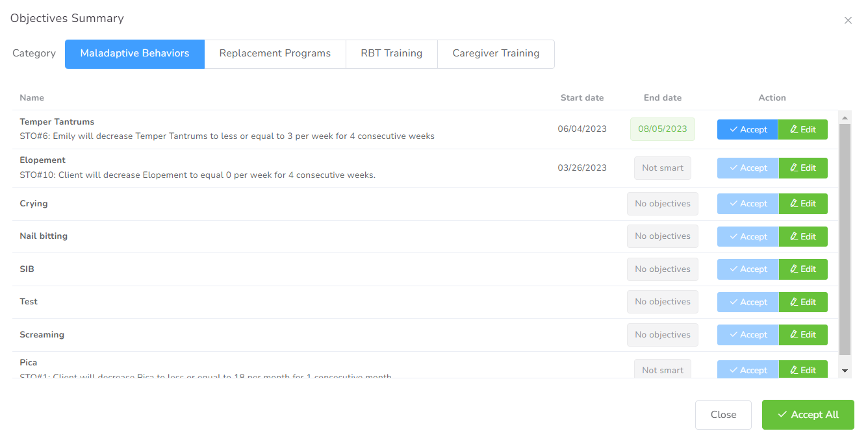
Task: Click the Accept All button
Action: (x=808, y=415)
